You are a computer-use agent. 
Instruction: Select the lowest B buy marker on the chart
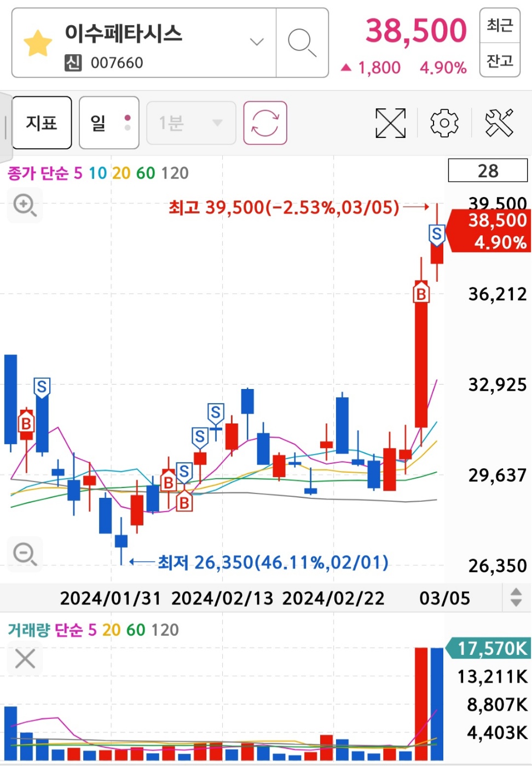(184, 501)
